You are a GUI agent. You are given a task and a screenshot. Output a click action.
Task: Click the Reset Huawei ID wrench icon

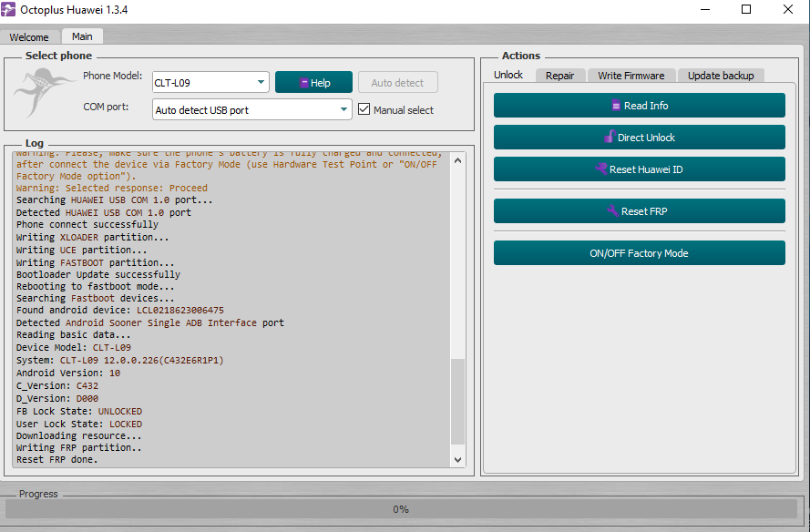point(600,169)
